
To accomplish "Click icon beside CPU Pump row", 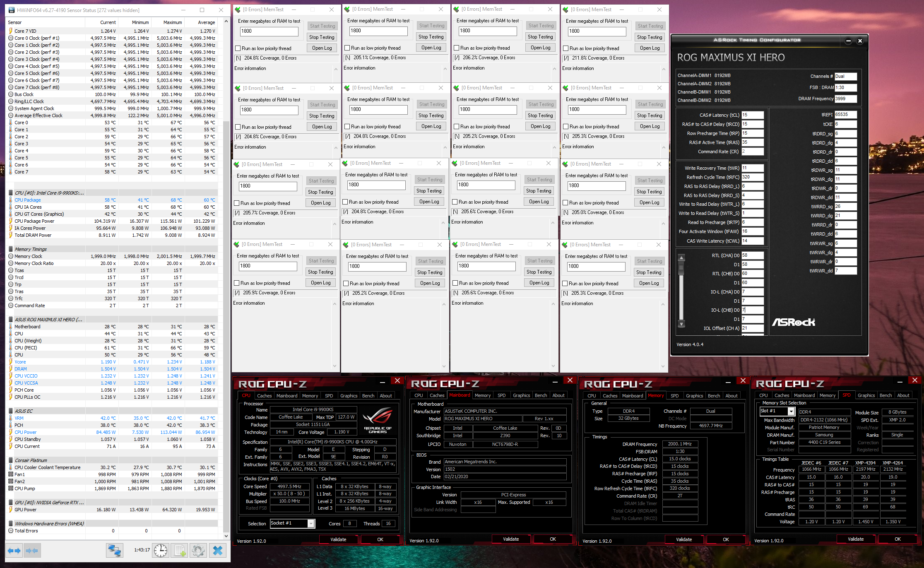I will [11, 489].
